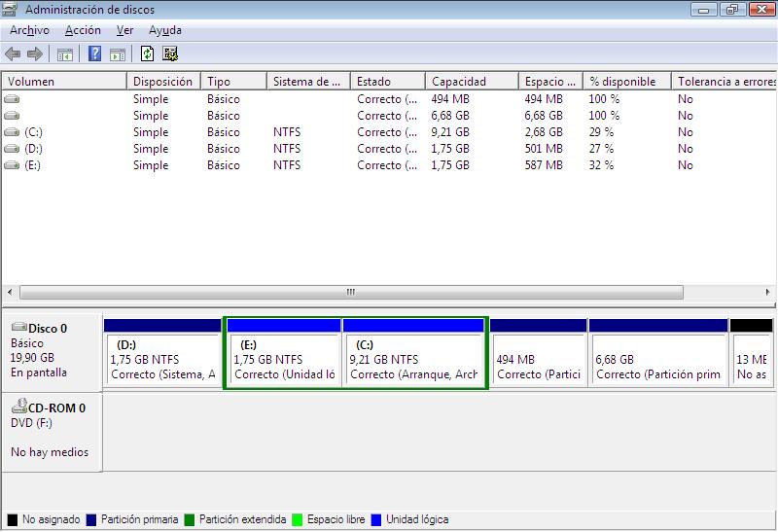Select the 6,68 GB primary partition block
Viewport: 778px width, 532px height.
pos(658,360)
